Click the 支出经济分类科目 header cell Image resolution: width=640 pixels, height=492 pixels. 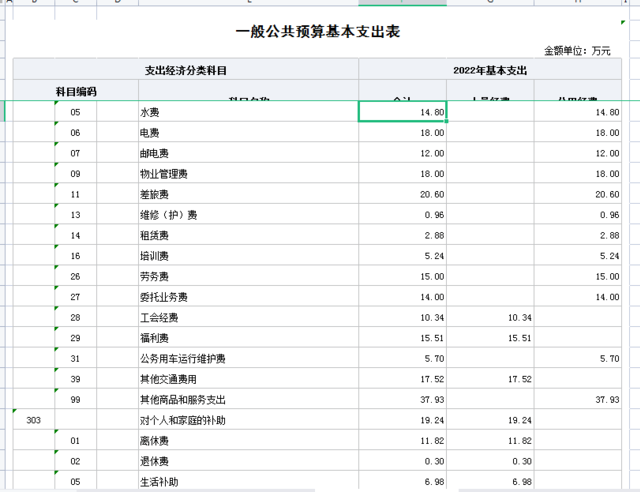[x=186, y=70]
